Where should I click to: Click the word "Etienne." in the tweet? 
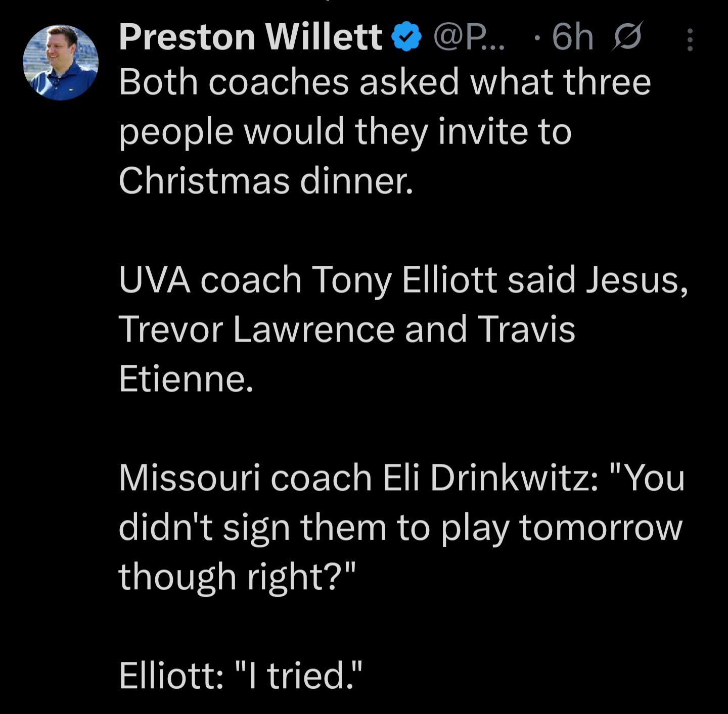point(186,379)
